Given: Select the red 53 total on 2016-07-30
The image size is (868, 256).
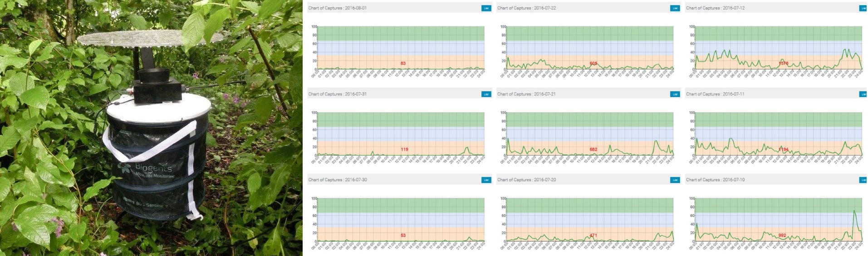Looking at the screenshot, I should click(403, 235).
